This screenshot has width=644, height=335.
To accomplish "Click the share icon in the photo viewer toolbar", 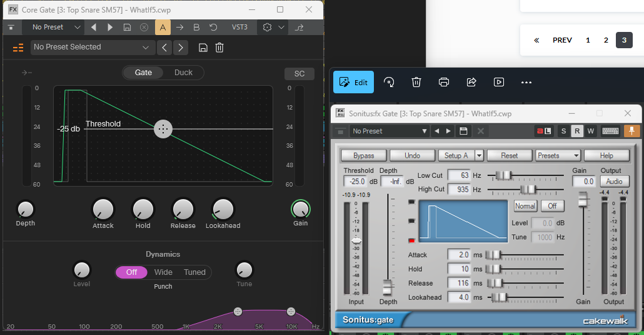I will click(x=472, y=82).
